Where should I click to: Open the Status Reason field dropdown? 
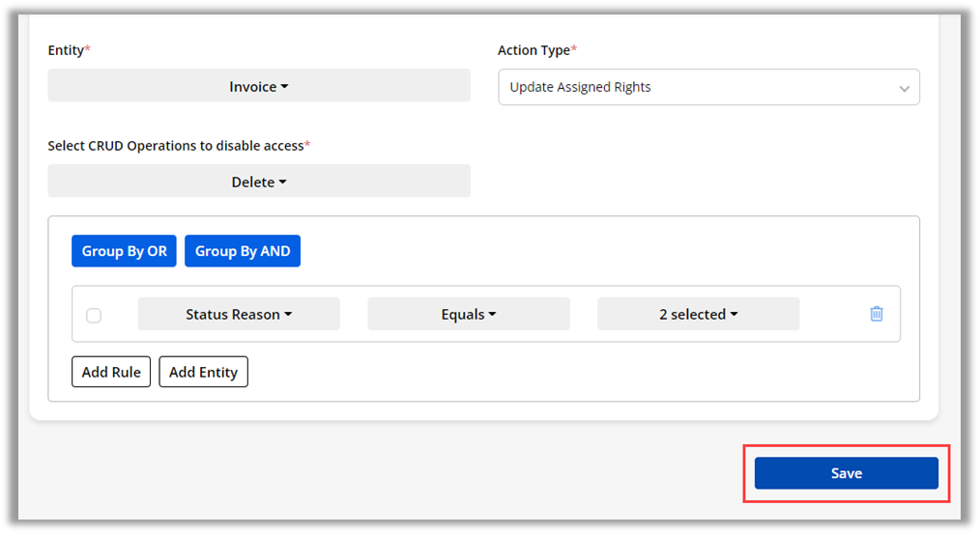238,314
